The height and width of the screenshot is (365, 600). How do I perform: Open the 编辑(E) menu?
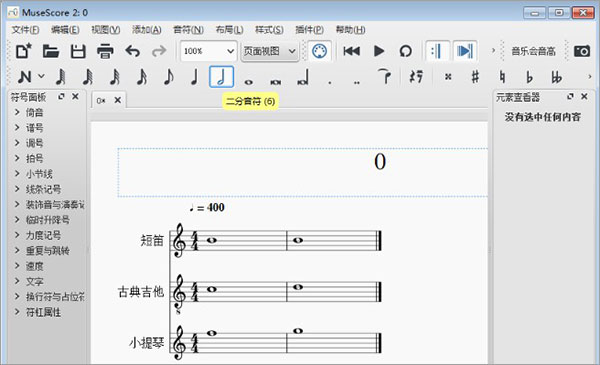click(x=65, y=29)
